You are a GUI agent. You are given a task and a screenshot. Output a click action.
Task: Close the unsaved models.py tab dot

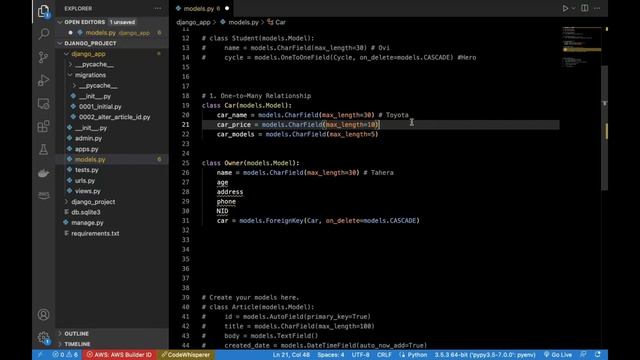click(227, 8)
